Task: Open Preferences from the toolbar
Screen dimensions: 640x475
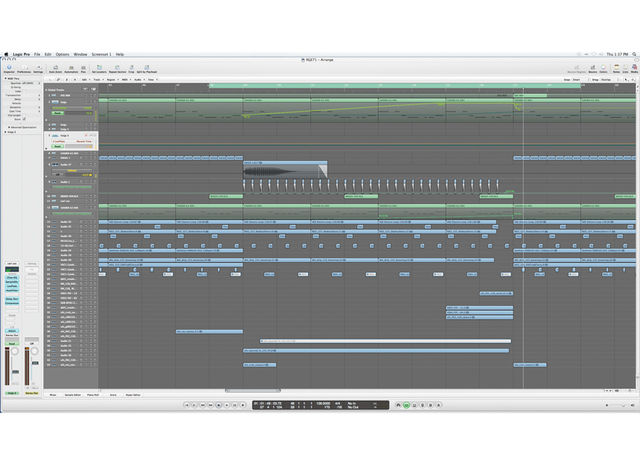Action: 24,69
